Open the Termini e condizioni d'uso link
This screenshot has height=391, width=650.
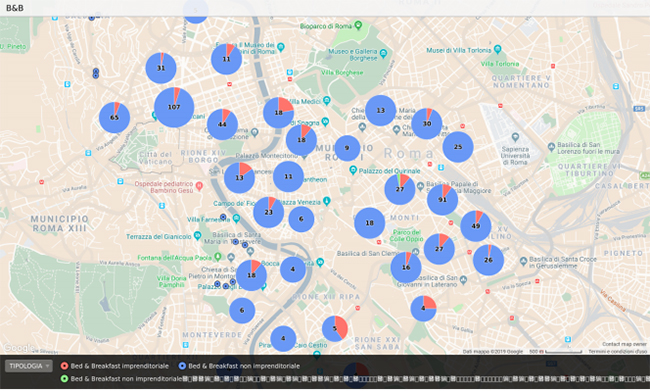[617, 352]
